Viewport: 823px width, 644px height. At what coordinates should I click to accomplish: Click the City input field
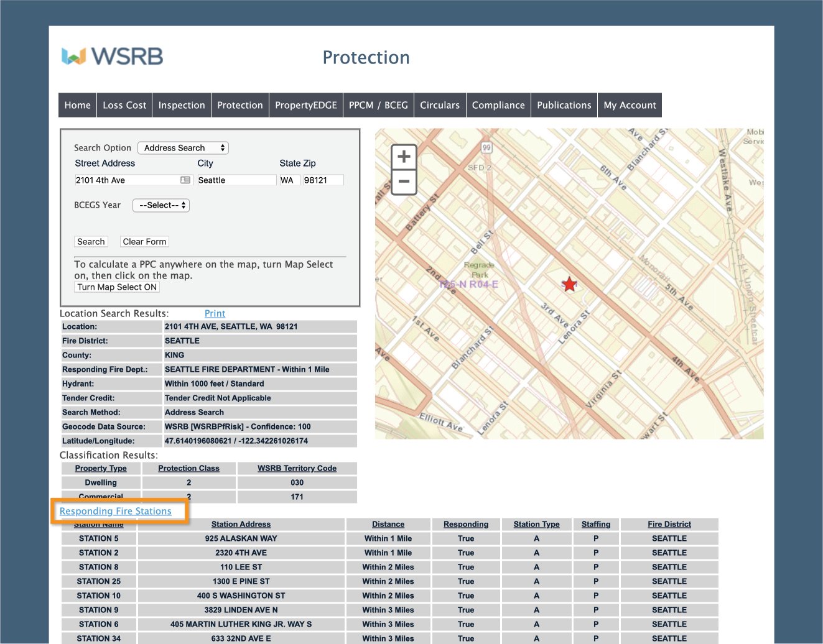click(236, 180)
